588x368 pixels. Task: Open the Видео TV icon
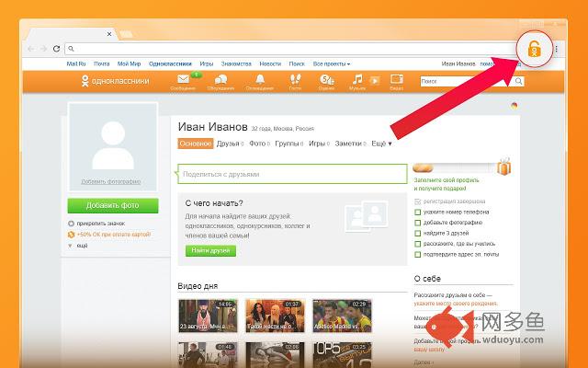pos(396,79)
